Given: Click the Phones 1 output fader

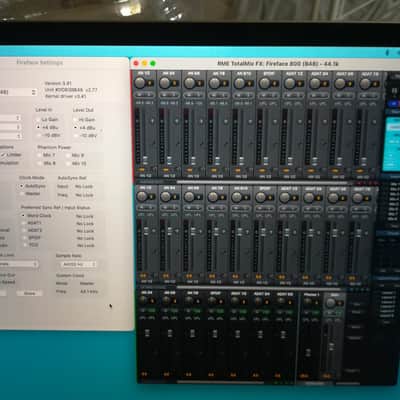Looking at the screenshot, I should click(x=308, y=352).
